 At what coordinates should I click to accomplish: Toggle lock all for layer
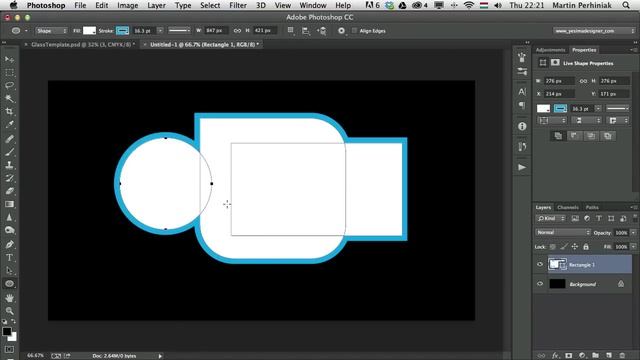coord(586,247)
